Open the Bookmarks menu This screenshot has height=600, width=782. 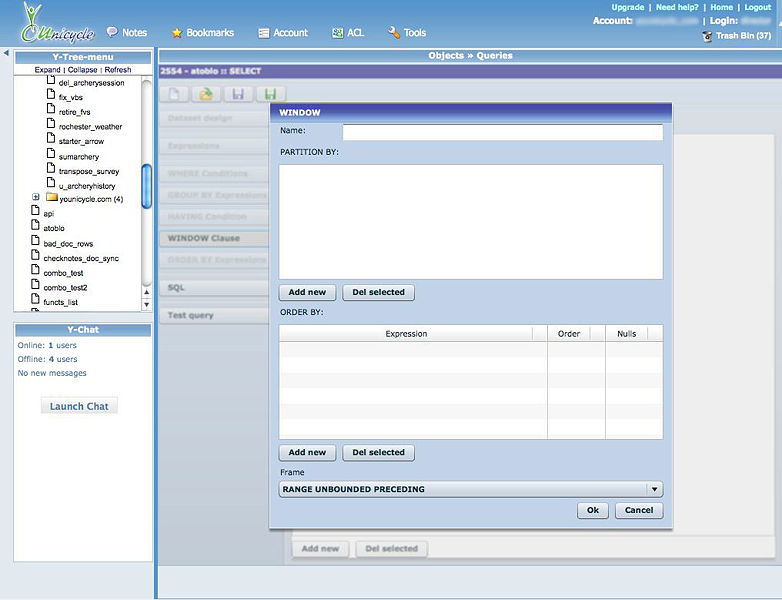pos(202,33)
